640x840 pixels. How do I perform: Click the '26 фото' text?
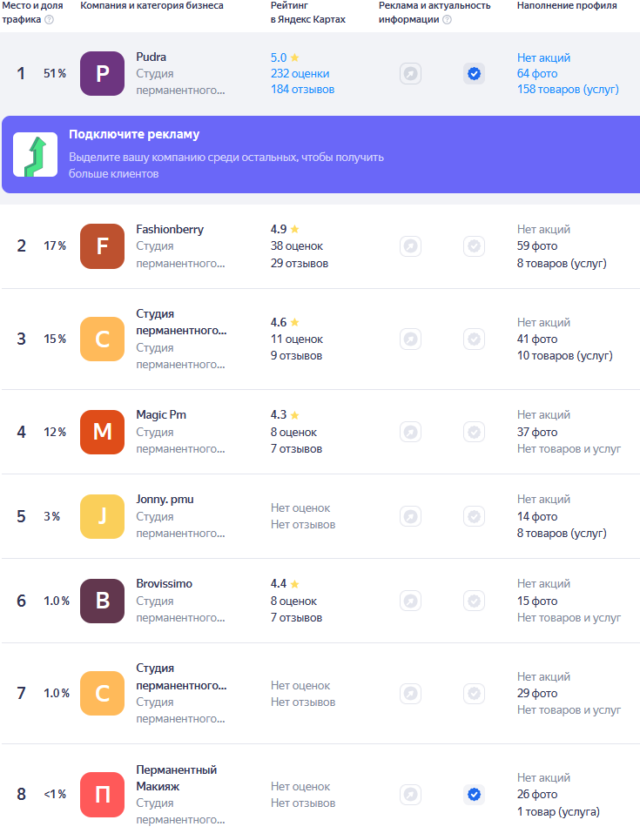[537, 795]
